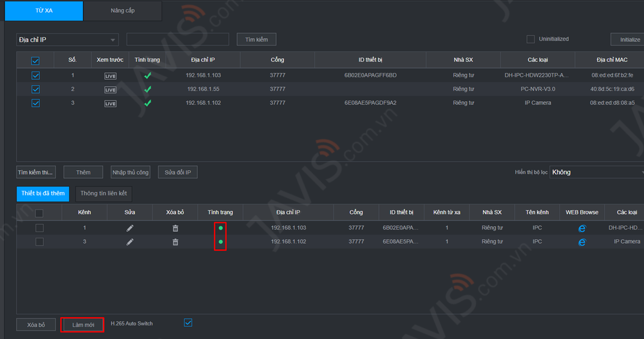Switch to the TỪ XA tab
644x339 pixels.
[x=44, y=11]
